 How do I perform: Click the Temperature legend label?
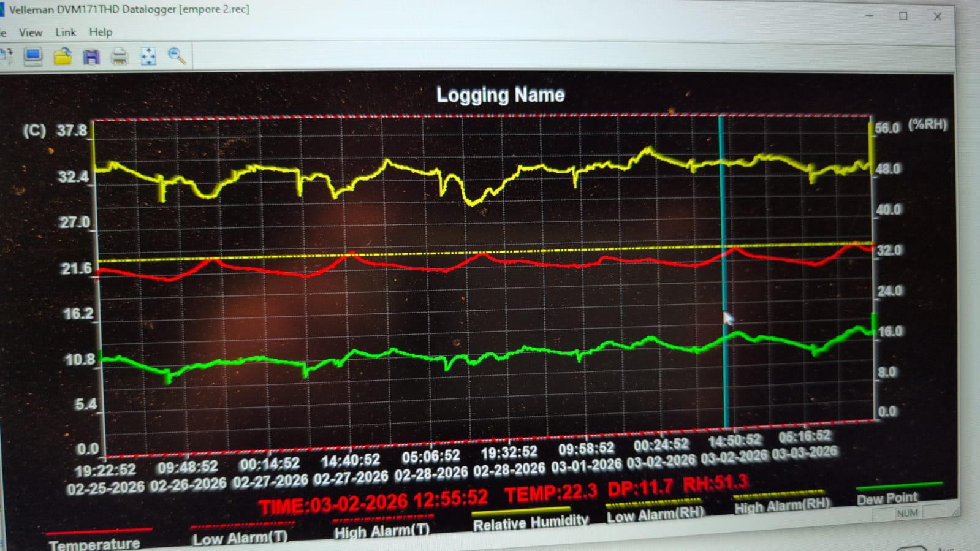point(94,544)
